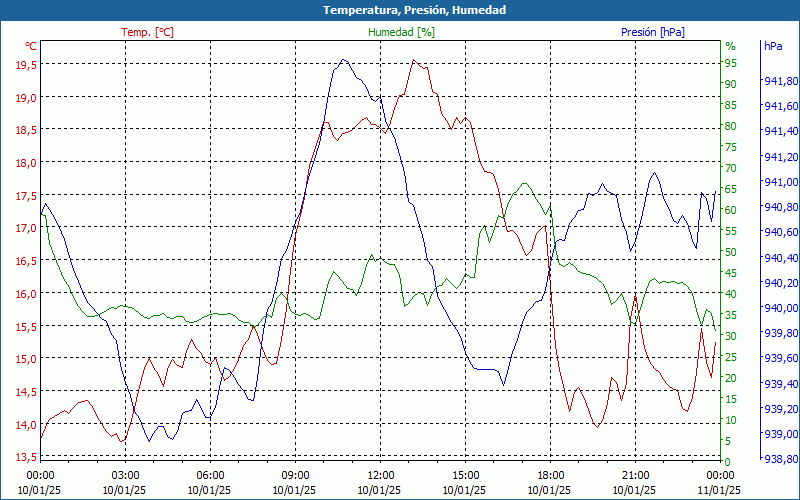800x500 pixels.
Task: Choose the 940,00 pressure axis value
Action: click(781, 308)
